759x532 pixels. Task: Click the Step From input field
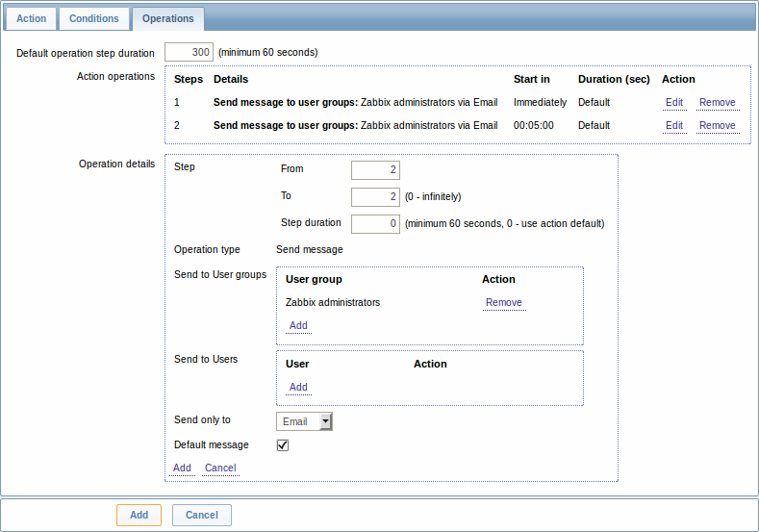click(375, 170)
